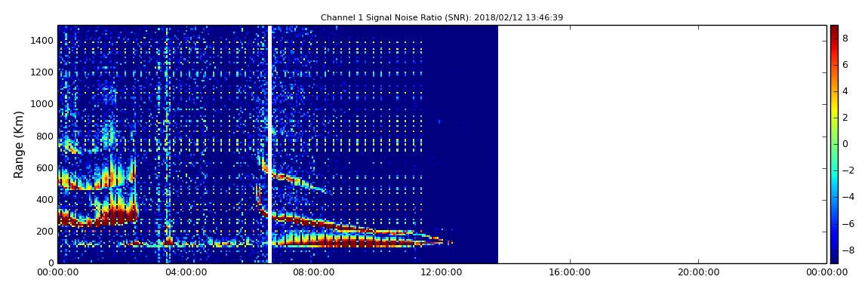The image size is (868, 307).
Task: Click the 1200 range tick label
Action: [42, 72]
